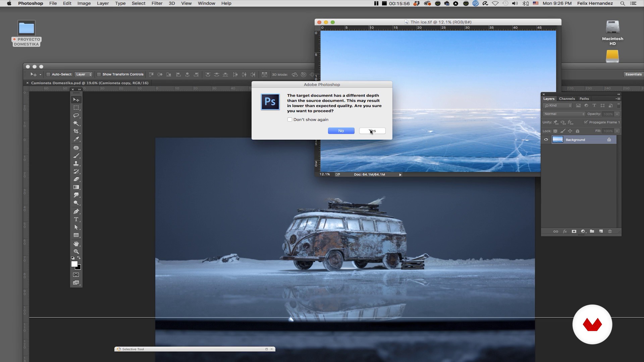Select the Eyedropper tool
The image size is (644, 362).
click(x=76, y=139)
